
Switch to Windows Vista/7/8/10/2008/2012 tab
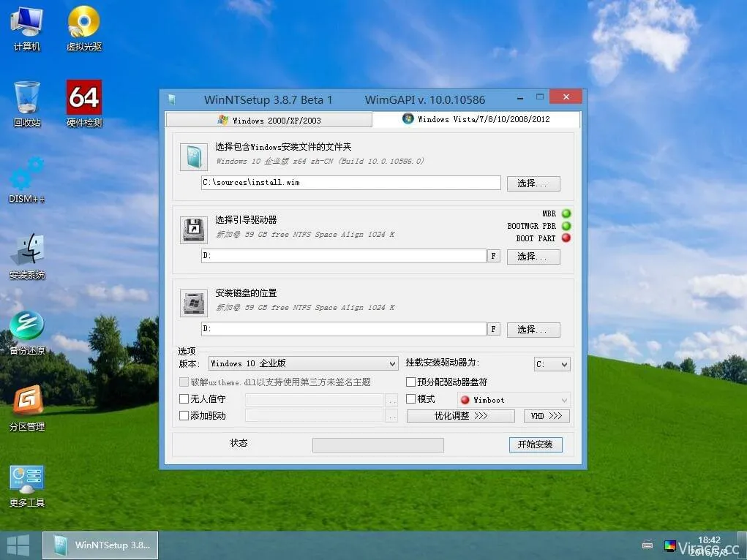[x=476, y=119]
